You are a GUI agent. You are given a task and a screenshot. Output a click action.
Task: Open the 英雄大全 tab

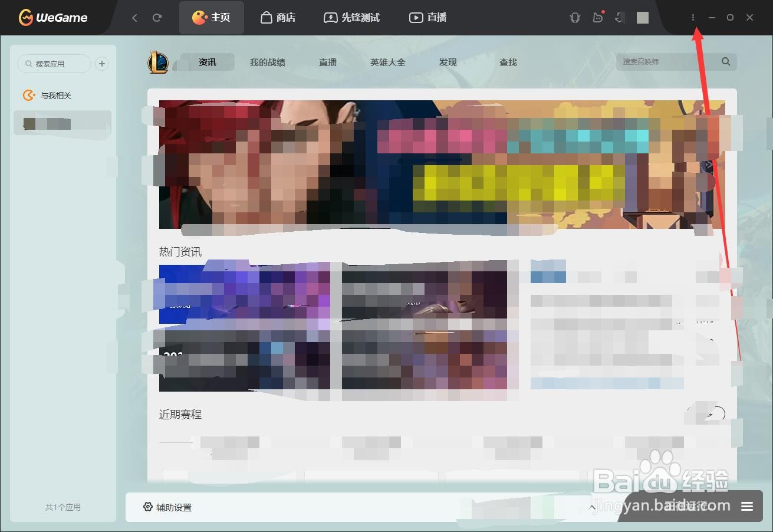coord(388,62)
